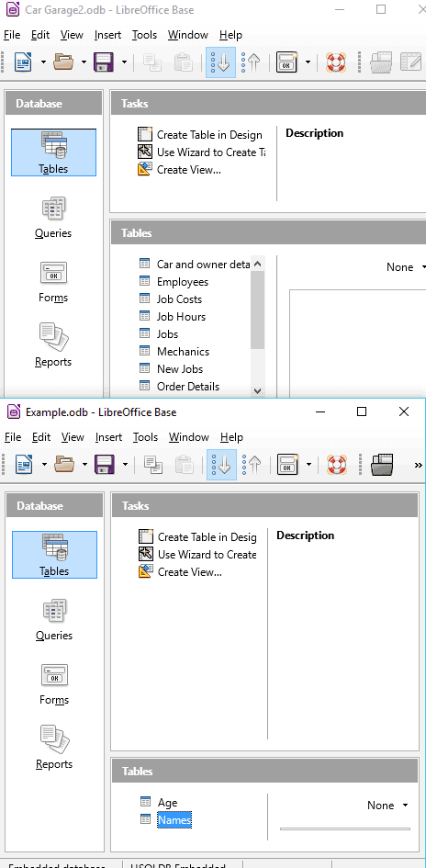Expand Form dropdown arrow in Car Garage2 toolbar

[308, 62]
